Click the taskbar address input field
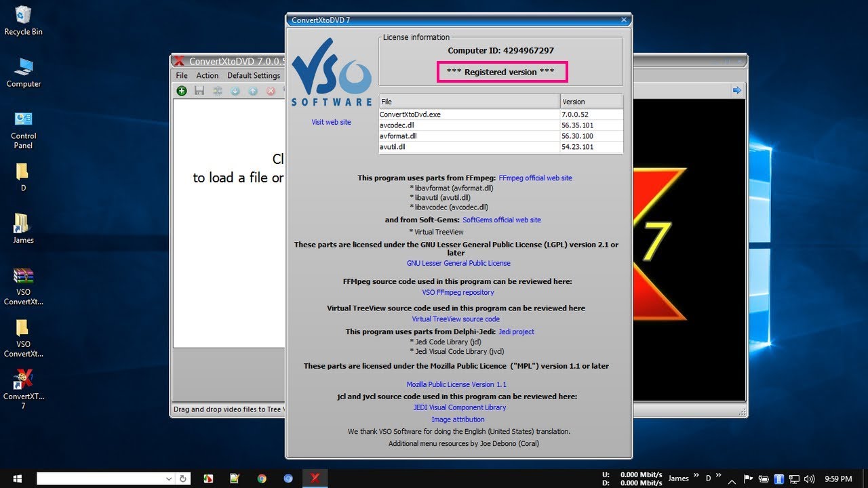This screenshot has width=868, height=488. 100,479
